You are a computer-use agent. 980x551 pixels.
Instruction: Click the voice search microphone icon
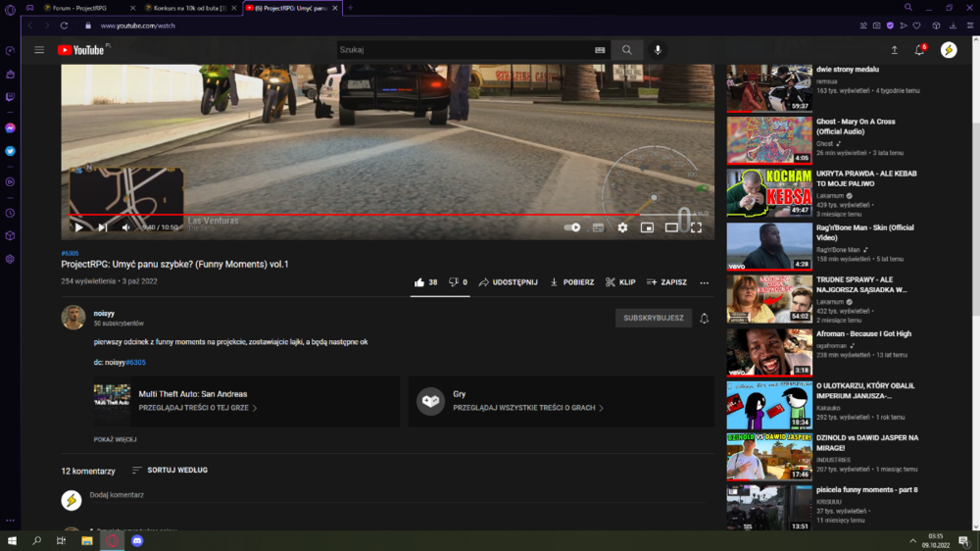[658, 50]
